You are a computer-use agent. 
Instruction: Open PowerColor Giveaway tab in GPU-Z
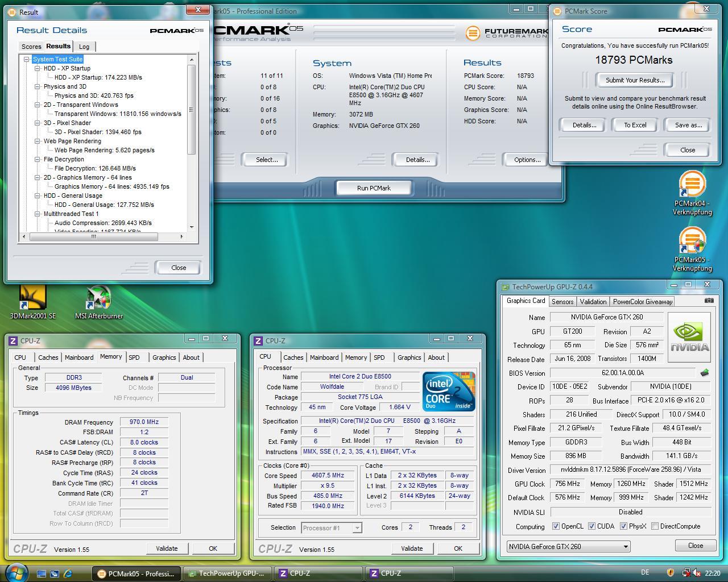(643, 302)
